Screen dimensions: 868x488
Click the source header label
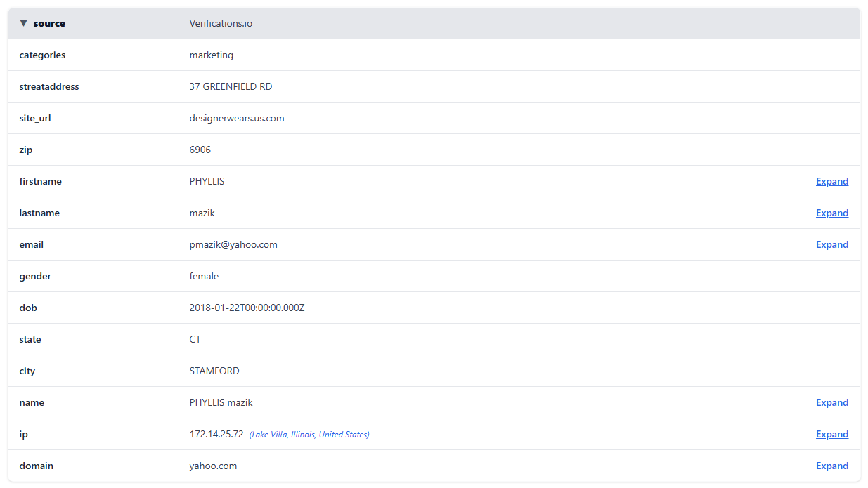pos(49,23)
